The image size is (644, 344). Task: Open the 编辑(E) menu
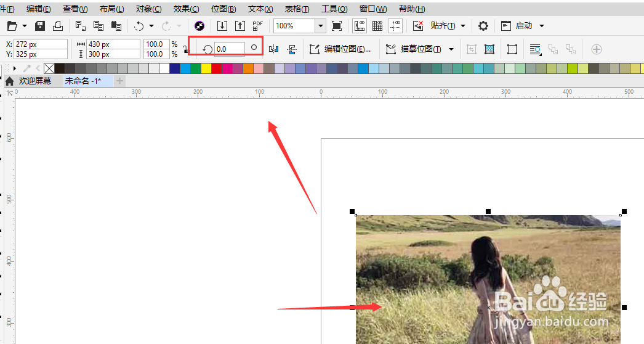[39, 9]
